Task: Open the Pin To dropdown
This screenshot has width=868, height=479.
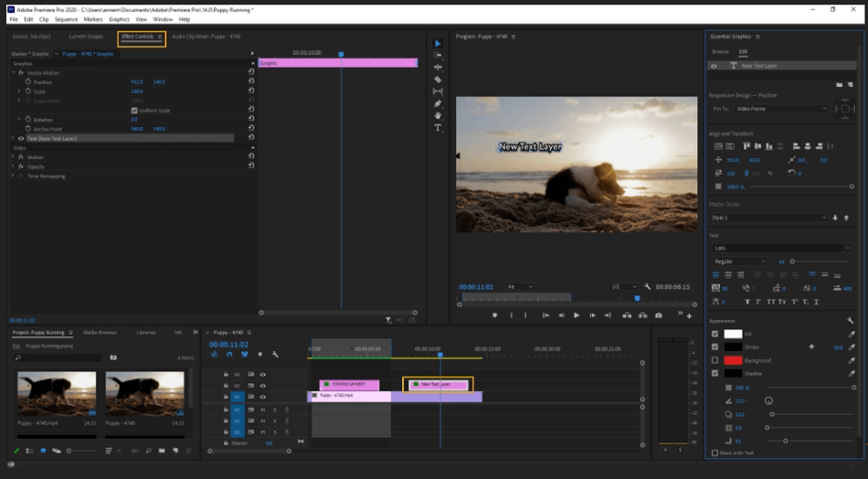Action: 780,109
